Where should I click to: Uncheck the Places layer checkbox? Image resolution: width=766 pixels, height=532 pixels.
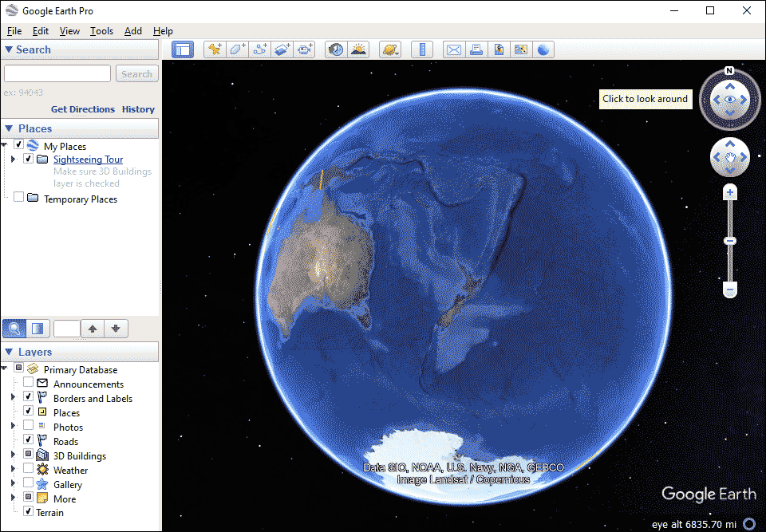(x=29, y=410)
